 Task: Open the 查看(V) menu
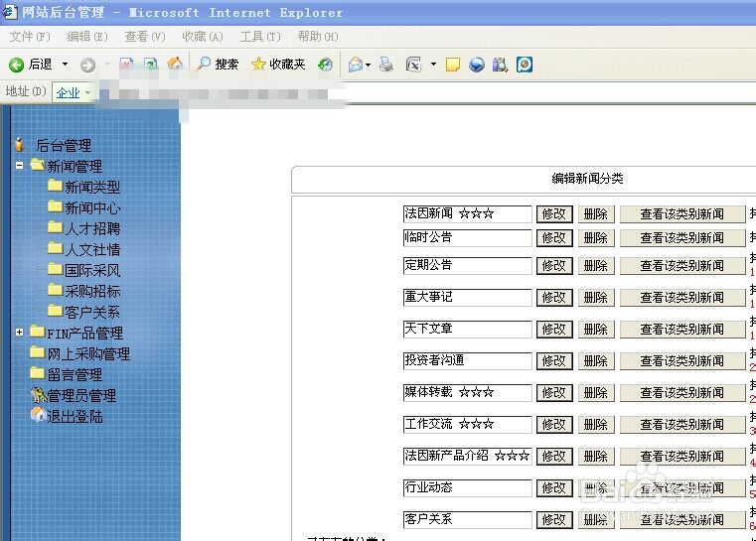(x=145, y=37)
